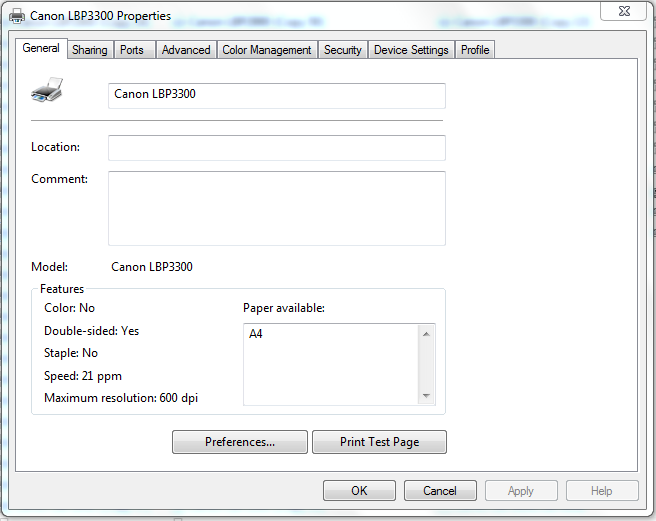The width and height of the screenshot is (656, 521).
Task: Click the Maximum resolution: 600 dpi text
Action: 121,398
